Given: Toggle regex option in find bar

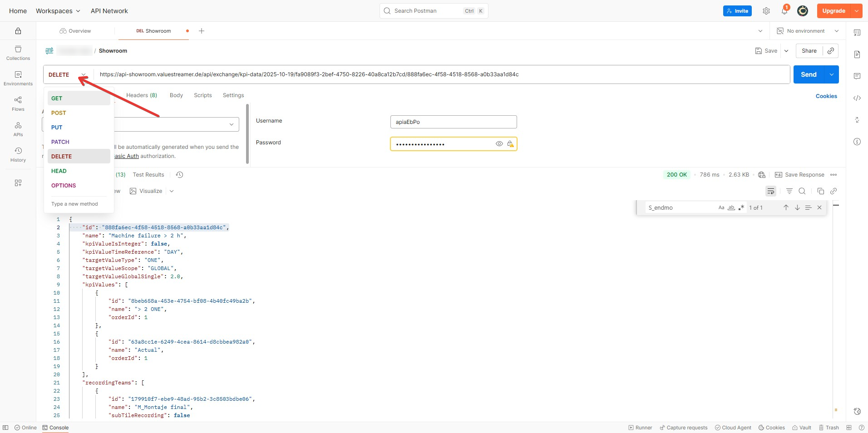Looking at the screenshot, I should point(741,207).
